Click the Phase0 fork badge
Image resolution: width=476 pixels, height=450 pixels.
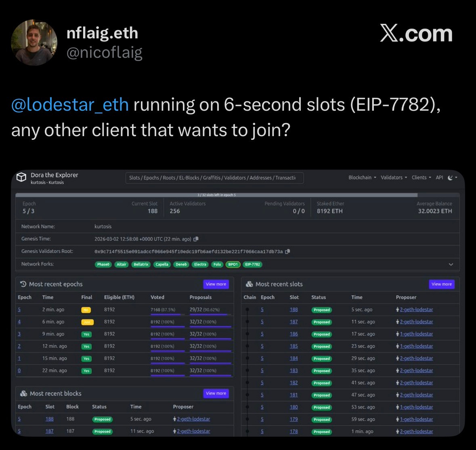[x=103, y=265]
